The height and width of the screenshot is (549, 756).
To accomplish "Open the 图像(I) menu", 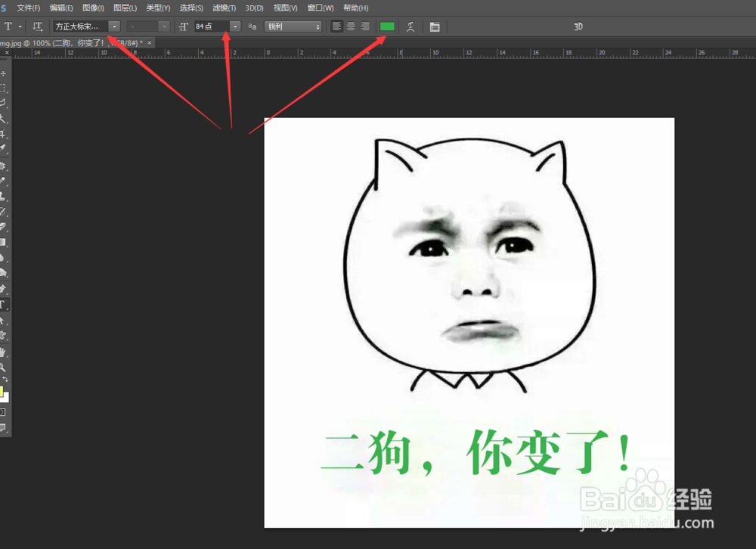I will click(93, 8).
